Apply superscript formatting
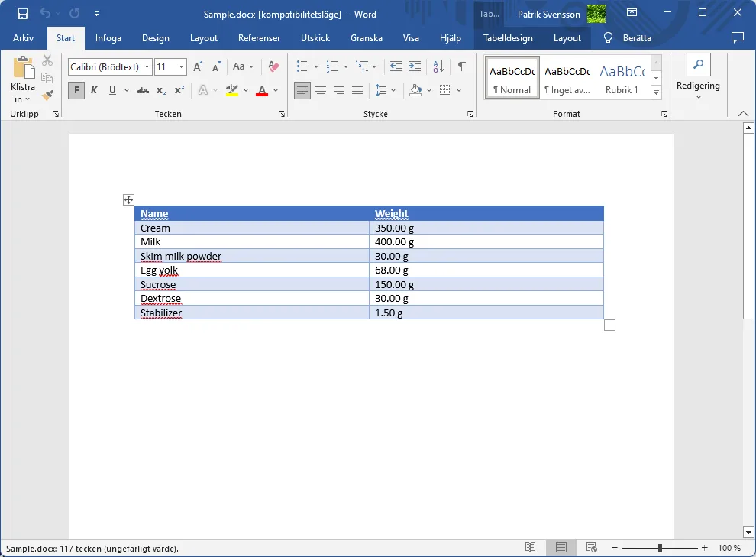The image size is (756, 557). point(179,90)
